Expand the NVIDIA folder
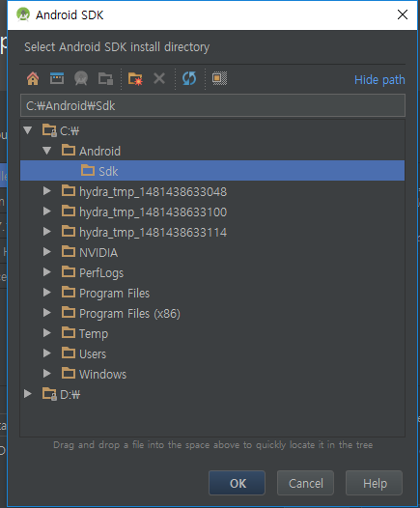 click(x=47, y=252)
